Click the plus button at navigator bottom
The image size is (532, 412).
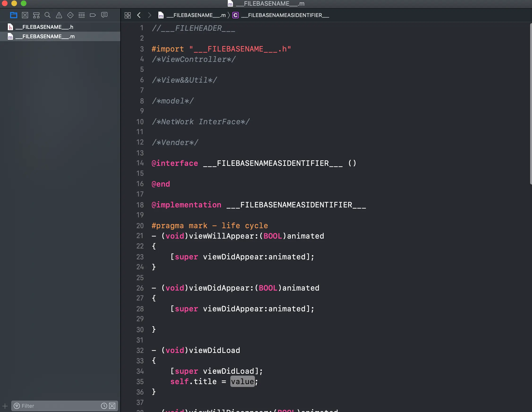(5, 406)
